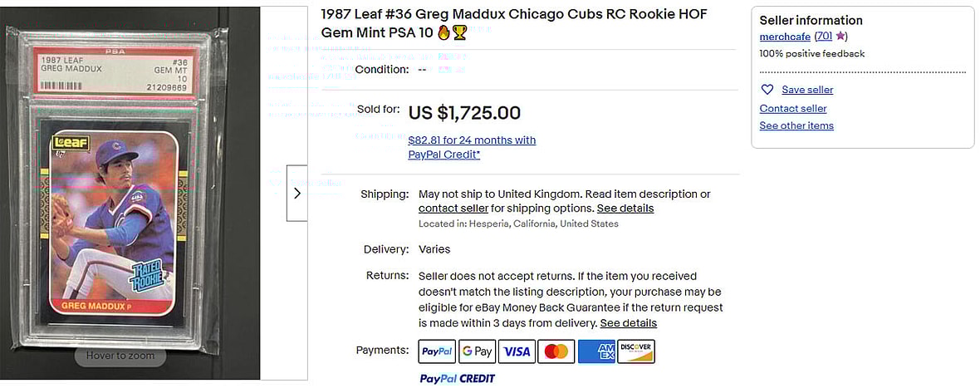Click the Mastercard icon

[x=556, y=351]
